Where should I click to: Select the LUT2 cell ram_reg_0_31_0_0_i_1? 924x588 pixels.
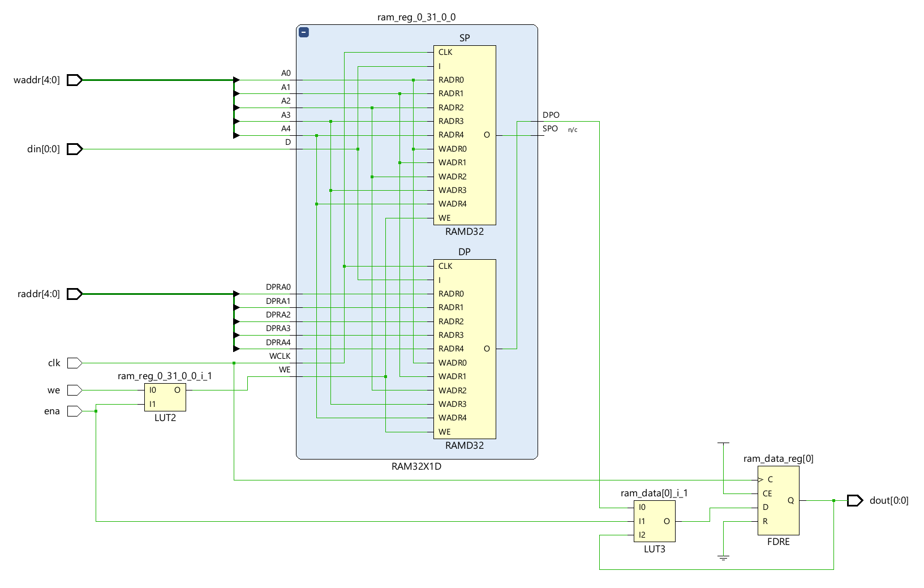point(165,397)
